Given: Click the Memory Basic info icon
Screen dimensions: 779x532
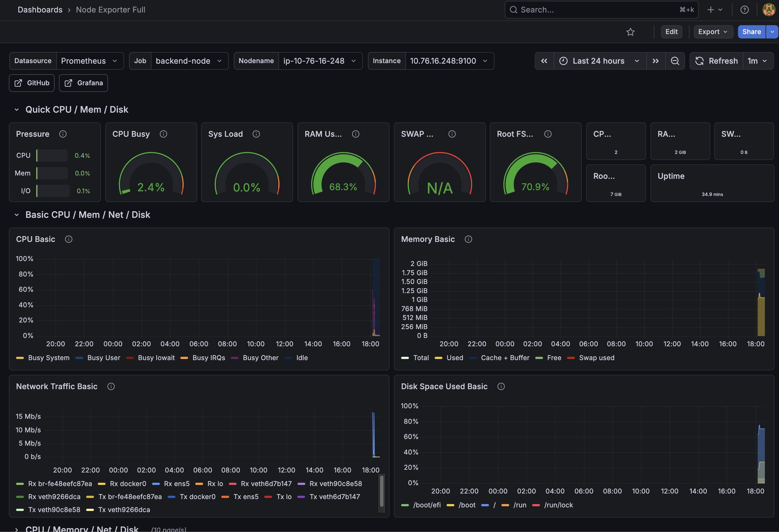Looking at the screenshot, I should click(468, 239).
